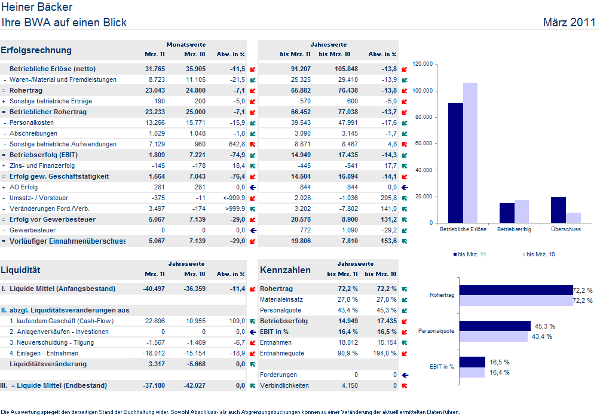Viewport: 600px width, 417px height.
Task: Click the monthly trend arrow beside Sonstige betriebliche Erträge
Action: (253, 102)
